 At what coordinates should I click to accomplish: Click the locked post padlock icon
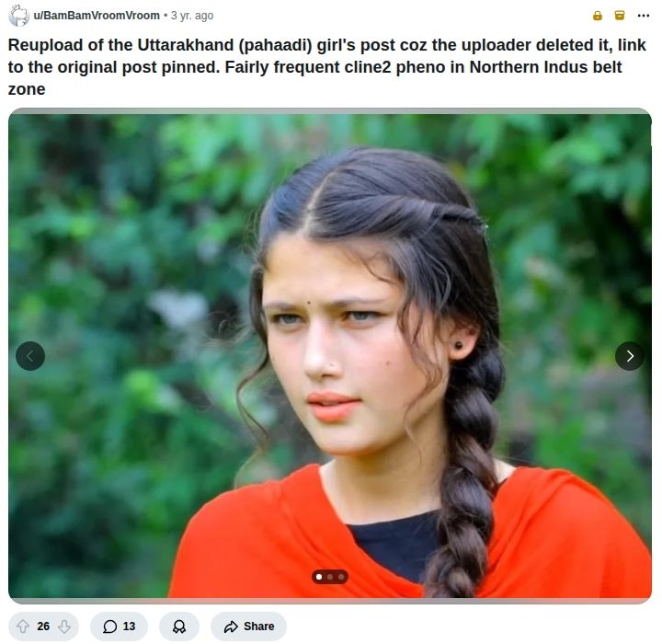click(x=598, y=16)
